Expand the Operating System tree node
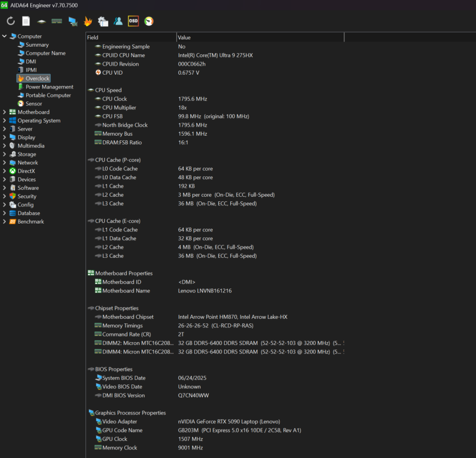Screen dimensions: 476x458 point(4,120)
